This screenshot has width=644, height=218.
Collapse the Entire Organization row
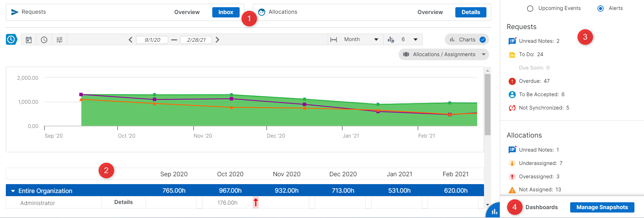(13, 191)
